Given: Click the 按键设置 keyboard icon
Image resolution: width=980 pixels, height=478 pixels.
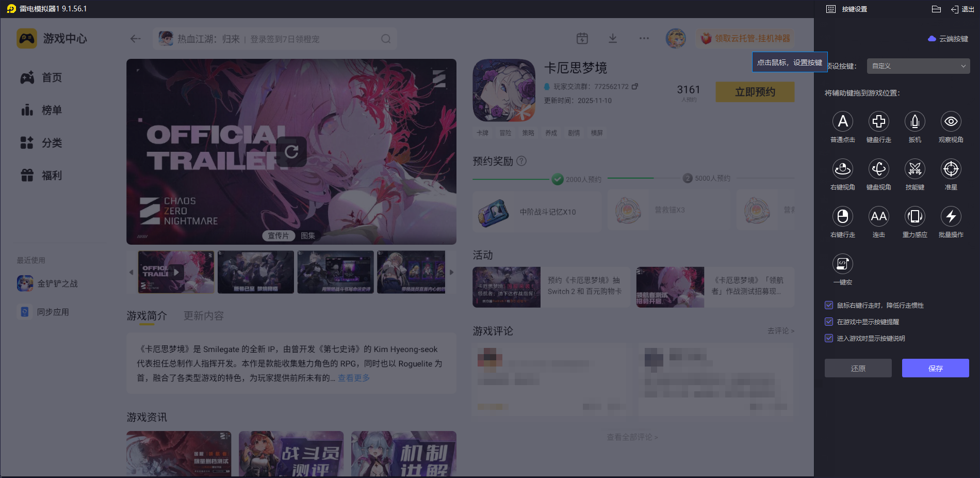Looking at the screenshot, I should pyautogui.click(x=831, y=9).
